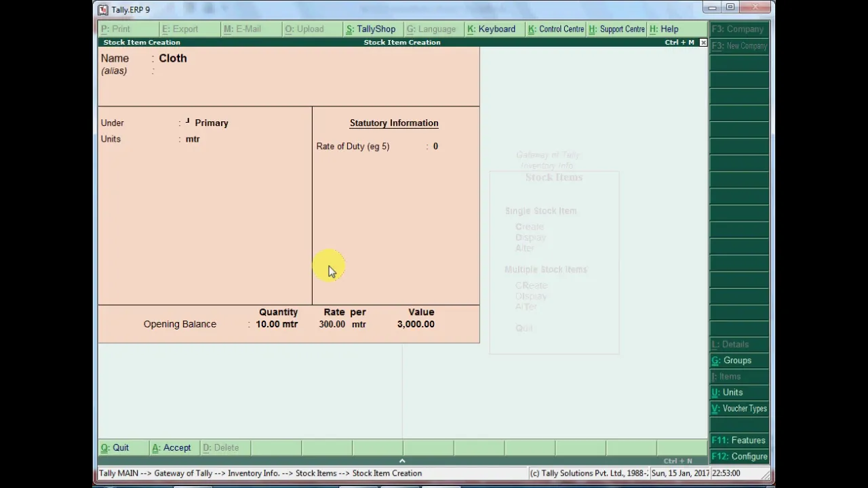868x488 pixels.
Task: Expand the bottom calculator pane arrow
Action: click(402, 461)
